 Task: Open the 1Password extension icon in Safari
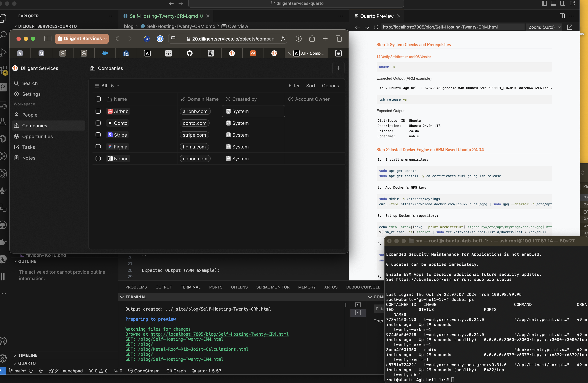[160, 39]
